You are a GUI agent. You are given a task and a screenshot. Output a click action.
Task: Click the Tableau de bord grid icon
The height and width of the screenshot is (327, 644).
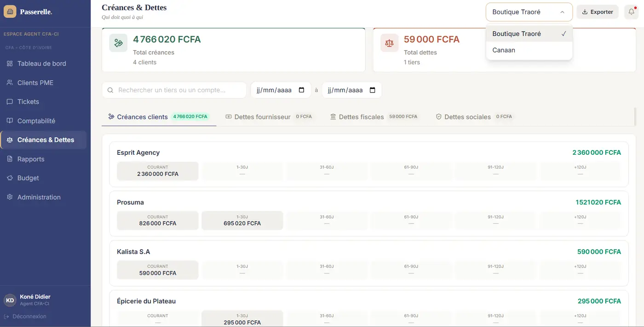(x=10, y=64)
